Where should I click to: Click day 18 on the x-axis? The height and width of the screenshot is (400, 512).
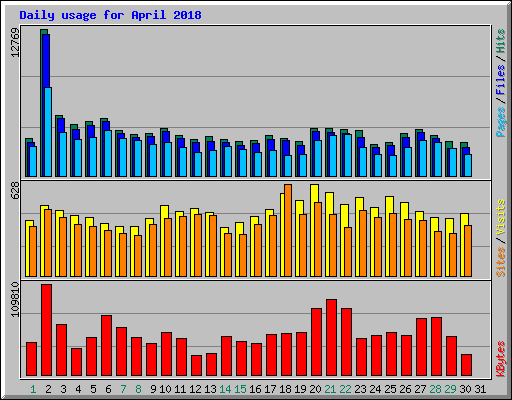point(285,389)
